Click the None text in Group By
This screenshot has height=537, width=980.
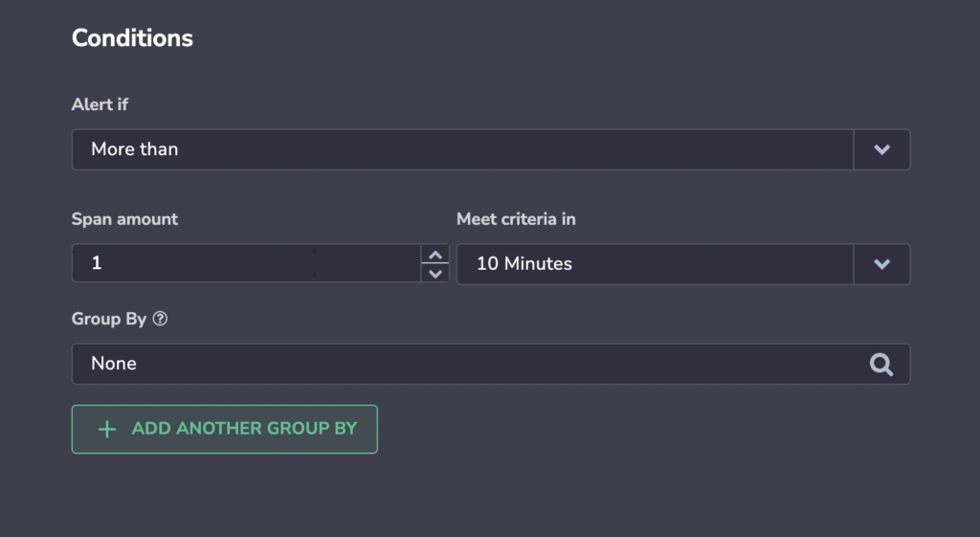tap(114, 363)
